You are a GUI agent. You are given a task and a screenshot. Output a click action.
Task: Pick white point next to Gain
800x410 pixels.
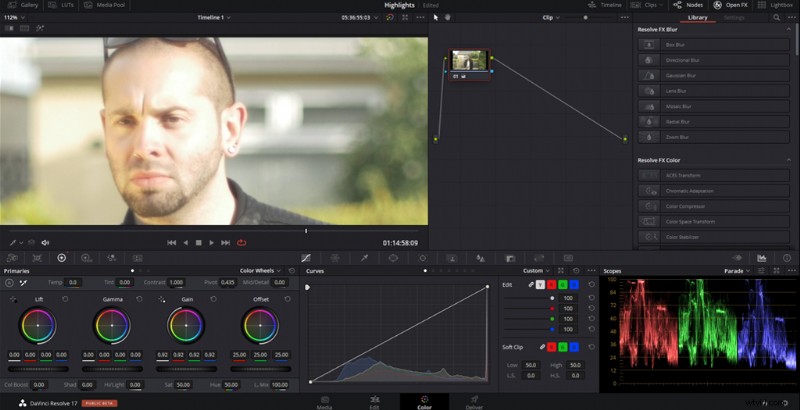(162, 299)
